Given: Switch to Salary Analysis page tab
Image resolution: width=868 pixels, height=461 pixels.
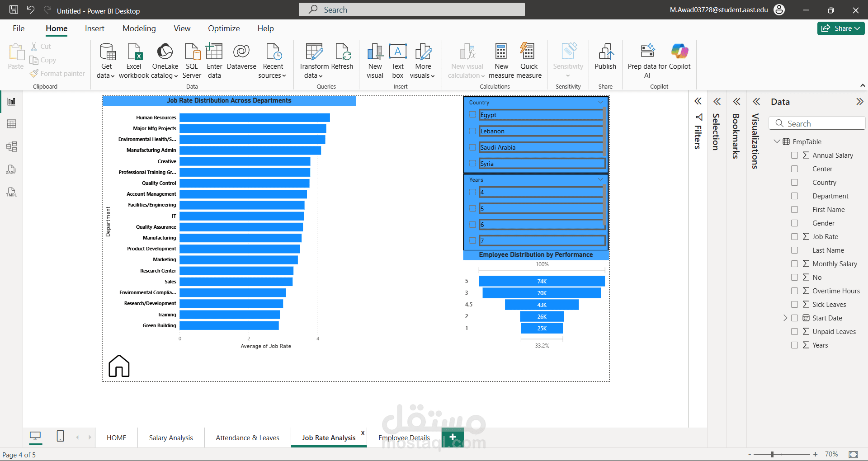Looking at the screenshot, I should pyautogui.click(x=171, y=437).
